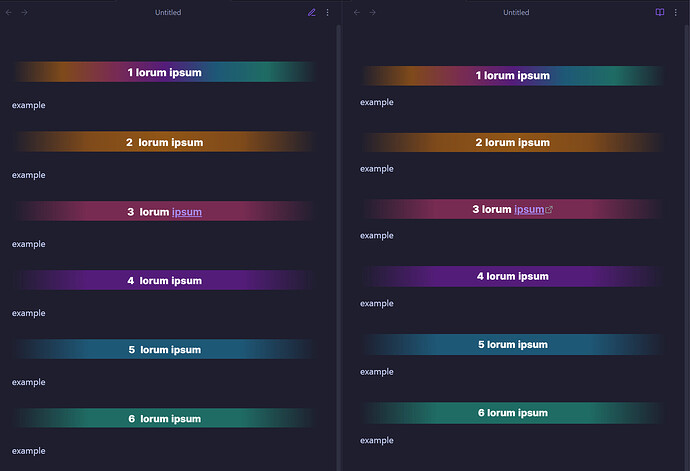Navigate forward in the right pane
690x471 pixels.
pyautogui.click(x=373, y=12)
